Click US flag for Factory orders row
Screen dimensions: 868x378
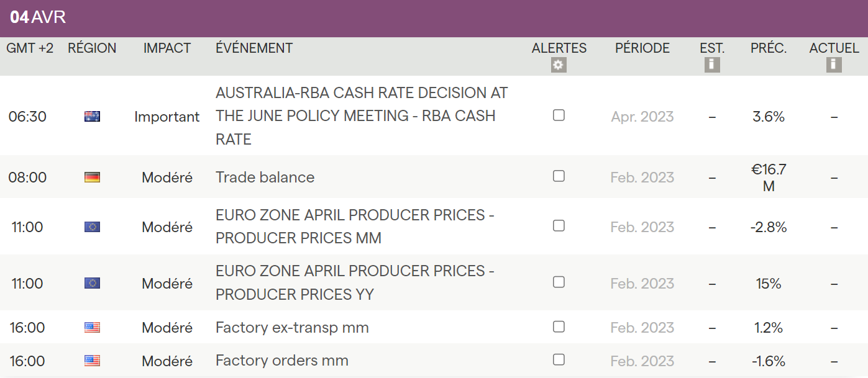coord(92,361)
